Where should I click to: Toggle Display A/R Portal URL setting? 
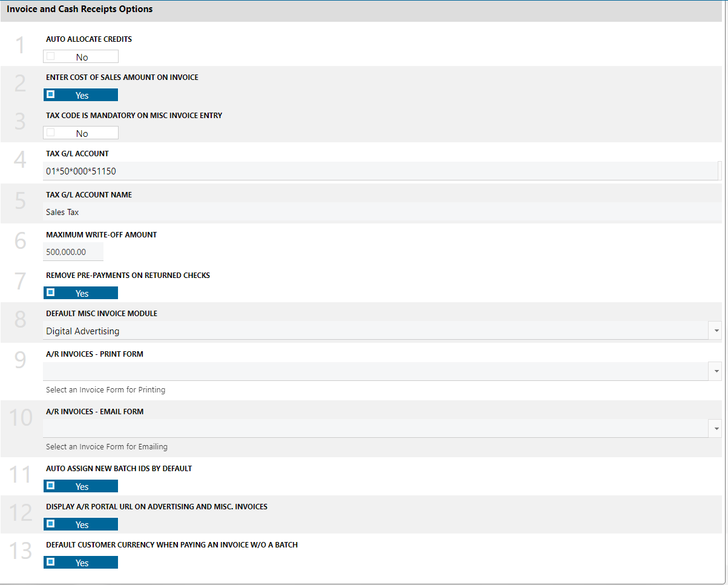click(x=81, y=524)
